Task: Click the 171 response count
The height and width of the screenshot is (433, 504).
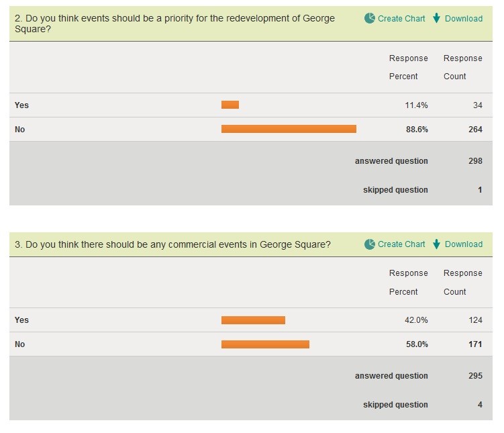Action: click(475, 344)
